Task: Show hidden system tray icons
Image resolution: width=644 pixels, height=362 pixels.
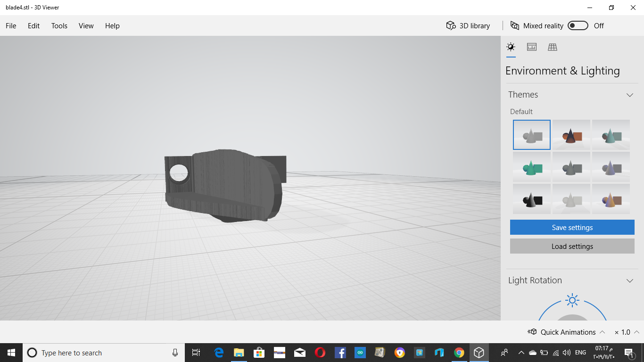Action: [x=521, y=353]
